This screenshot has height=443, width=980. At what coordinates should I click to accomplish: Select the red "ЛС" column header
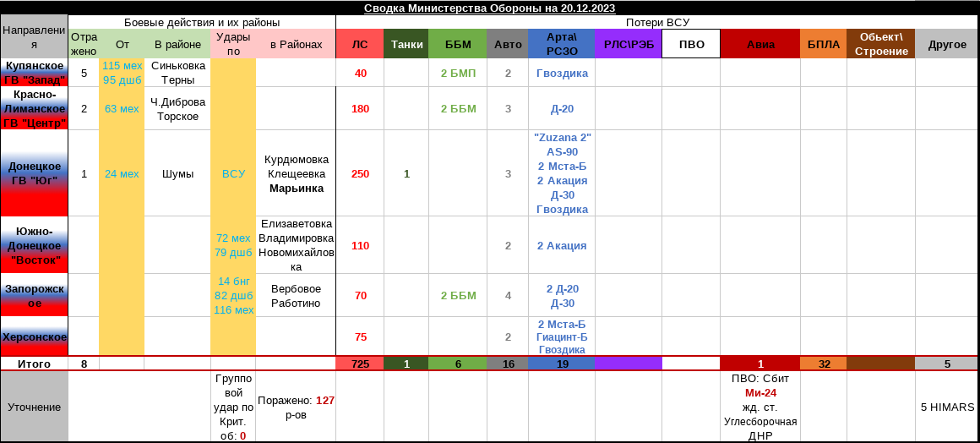(360, 44)
